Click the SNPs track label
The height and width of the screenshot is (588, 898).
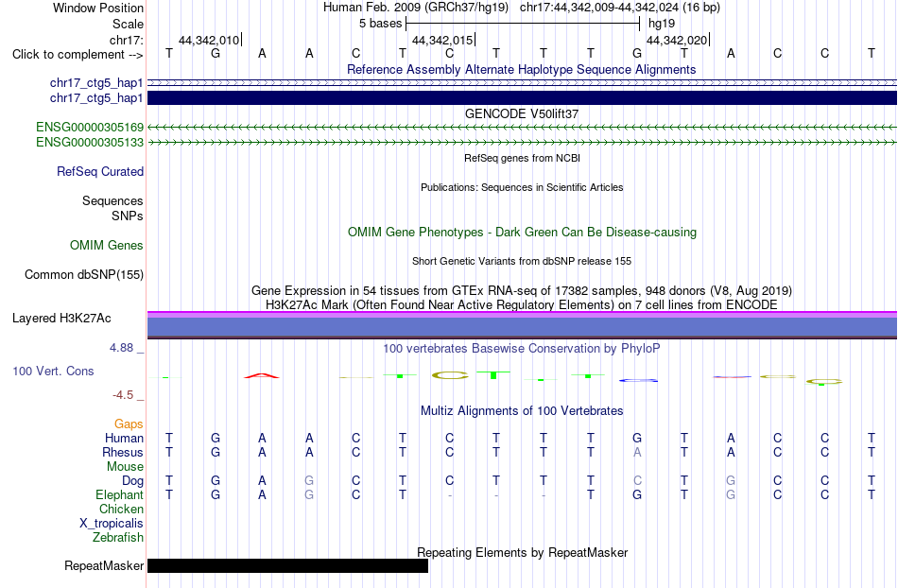point(128,216)
